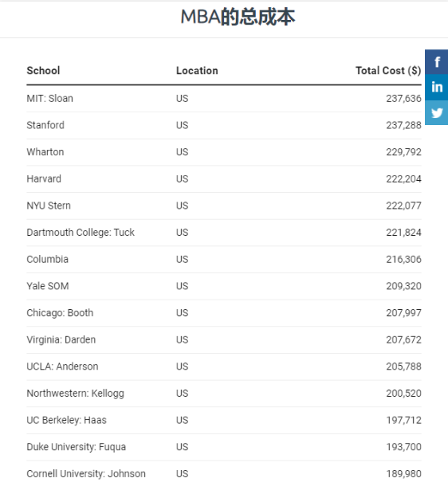Share the page on Twitter
448x486 pixels.
437,112
